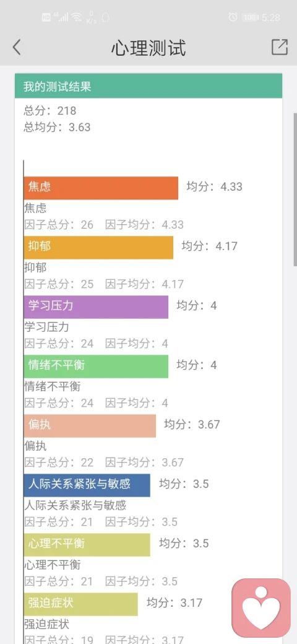Click the 我的测试结果 green header
This screenshot has width=297, height=644.
(x=148, y=86)
